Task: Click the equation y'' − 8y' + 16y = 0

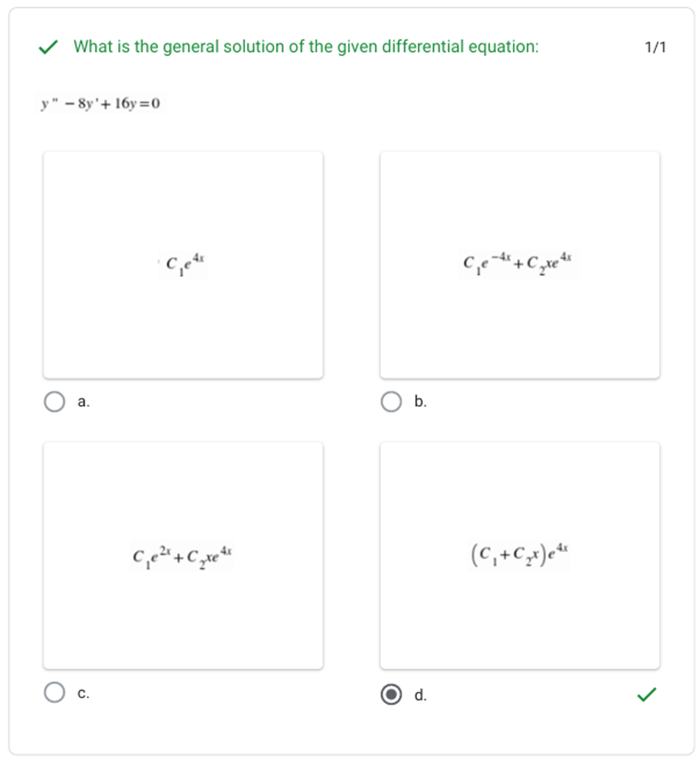Action: point(101,103)
